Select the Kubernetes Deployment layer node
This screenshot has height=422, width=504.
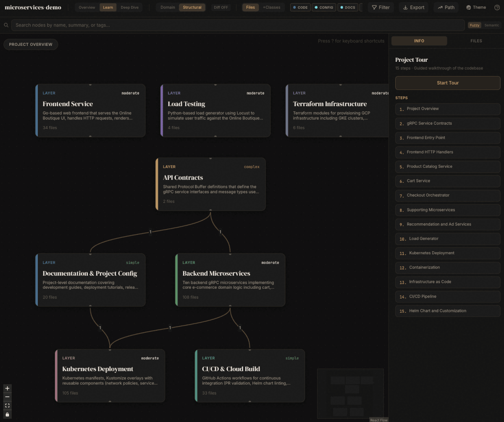pos(110,376)
